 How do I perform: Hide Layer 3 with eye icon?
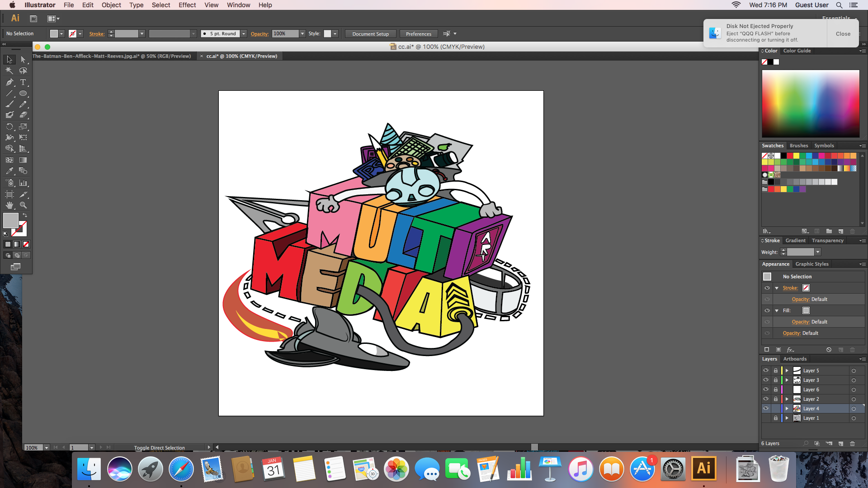point(766,380)
